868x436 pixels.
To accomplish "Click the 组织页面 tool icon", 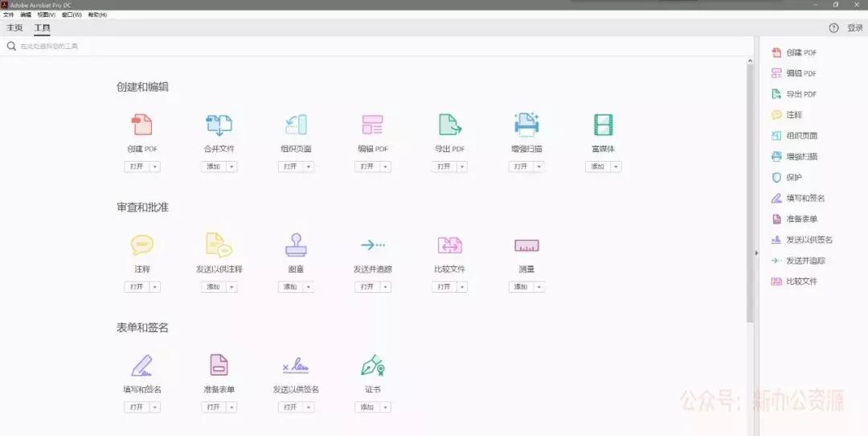I will 296,125.
